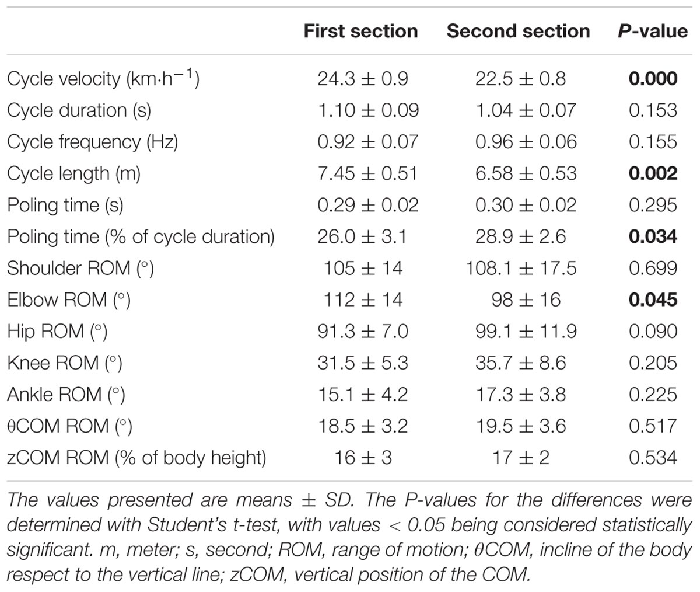Screen dimensions: 700x592
Task: Select "Poling time (% of cycle duration)" label
Action: click(x=141, y=236)
